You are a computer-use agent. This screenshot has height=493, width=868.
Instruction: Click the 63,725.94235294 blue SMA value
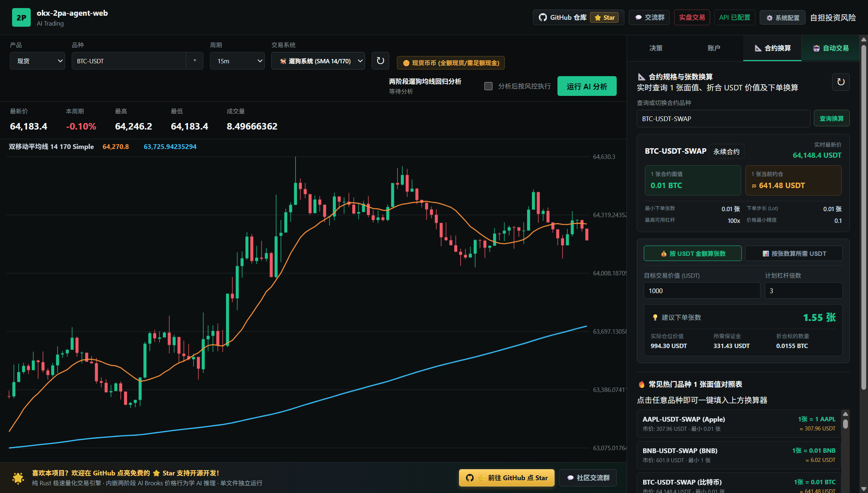[x=170, y=146]
